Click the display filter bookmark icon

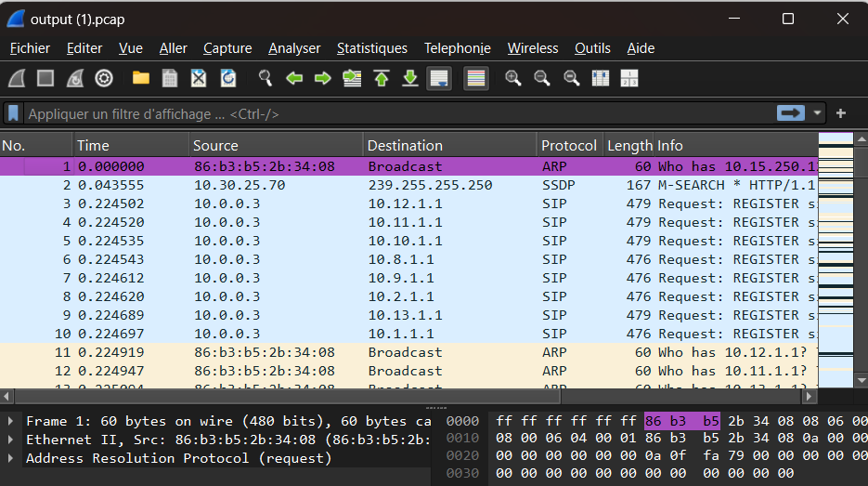pos(13,113)
